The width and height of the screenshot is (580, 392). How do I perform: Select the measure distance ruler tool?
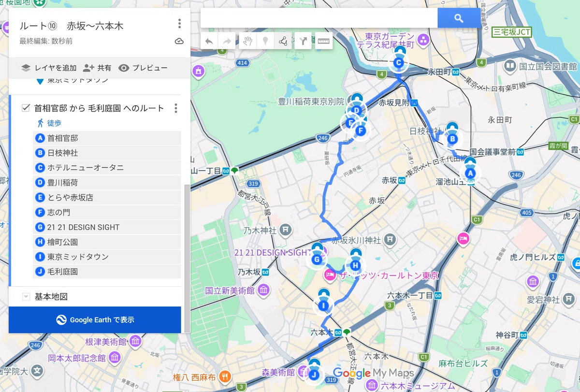pyautogui.click(x=324, y=41)
